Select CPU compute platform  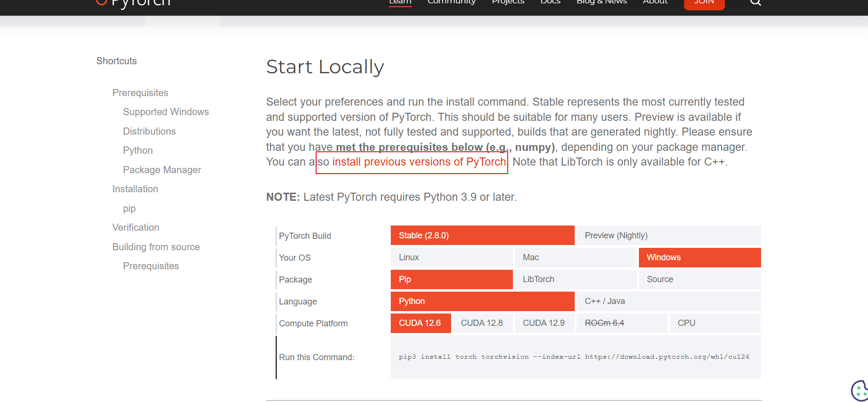click(715, 323)
